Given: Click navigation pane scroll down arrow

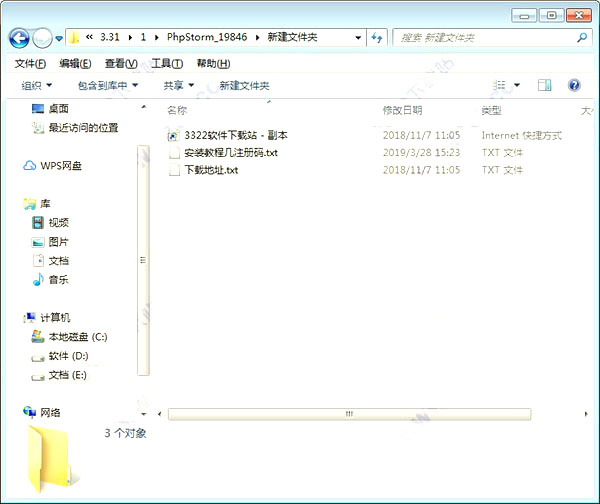Looking at the screenshot, I should tap(144, 414).
